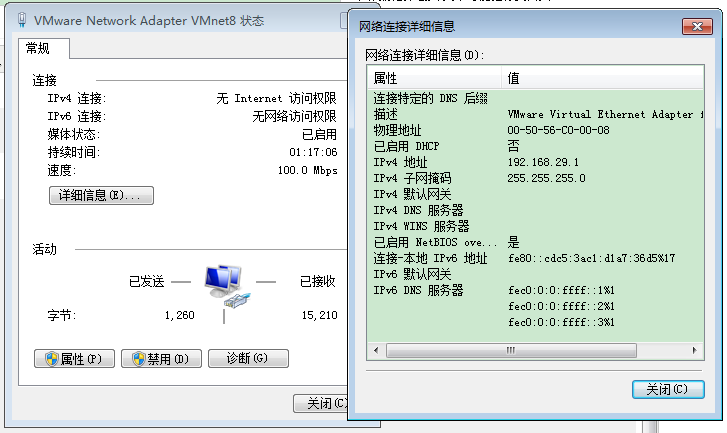
Task: Select the 已启用 NetBIOS row
Action: point(536,242)
